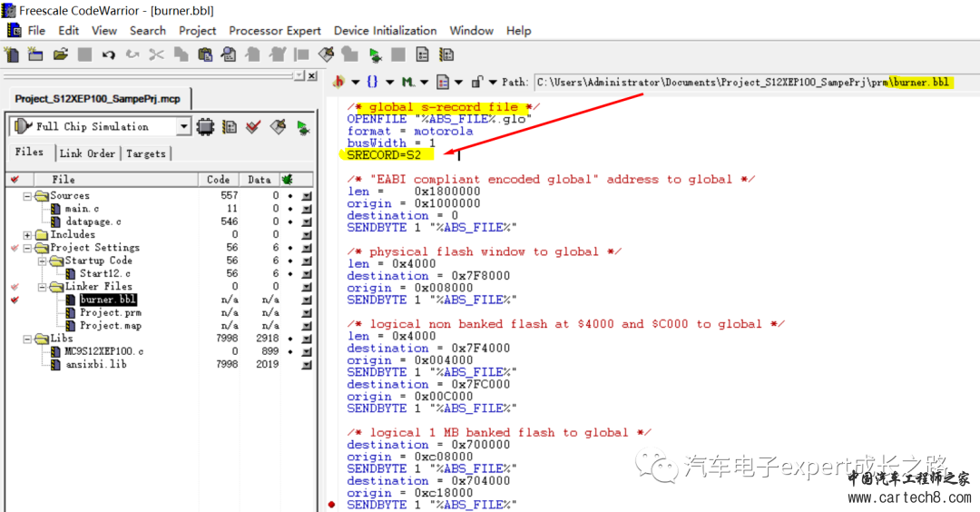Select the Project_S12XEP100_SampePrj.mcp tab
980x512 pixels.
pos(97,99)
